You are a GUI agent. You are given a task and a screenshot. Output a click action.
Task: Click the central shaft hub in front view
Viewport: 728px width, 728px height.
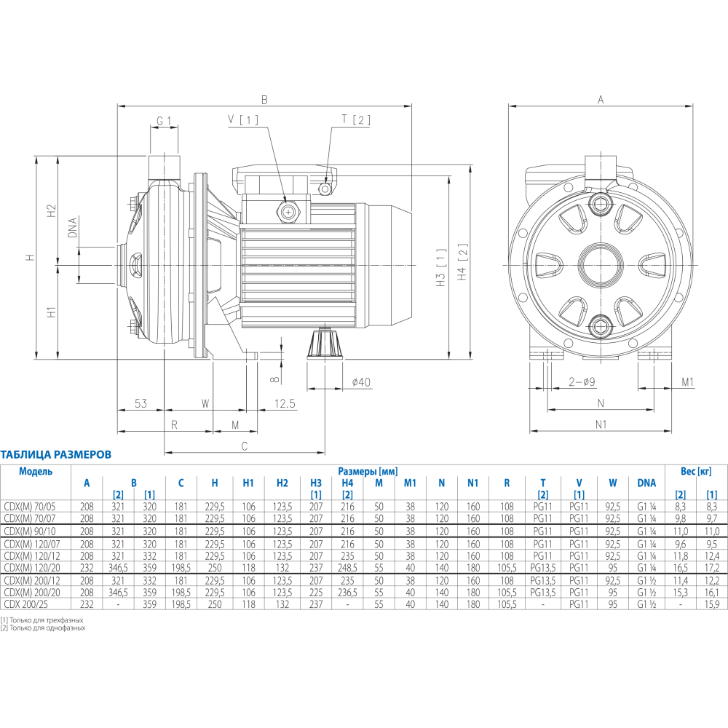pyautogui.click(x=600, y=261)
